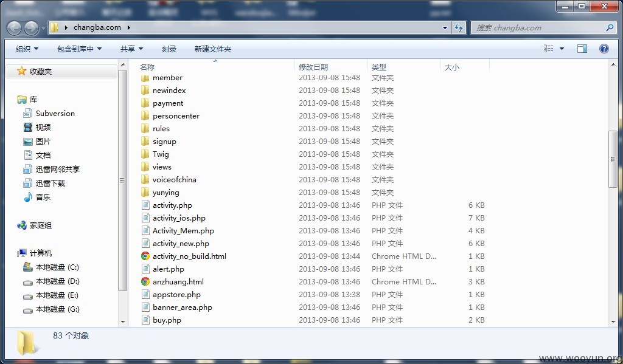This screenshot has height=364, width=623.
Task: Sort by the 名称 column header
Action: click(x=147, y=67)
